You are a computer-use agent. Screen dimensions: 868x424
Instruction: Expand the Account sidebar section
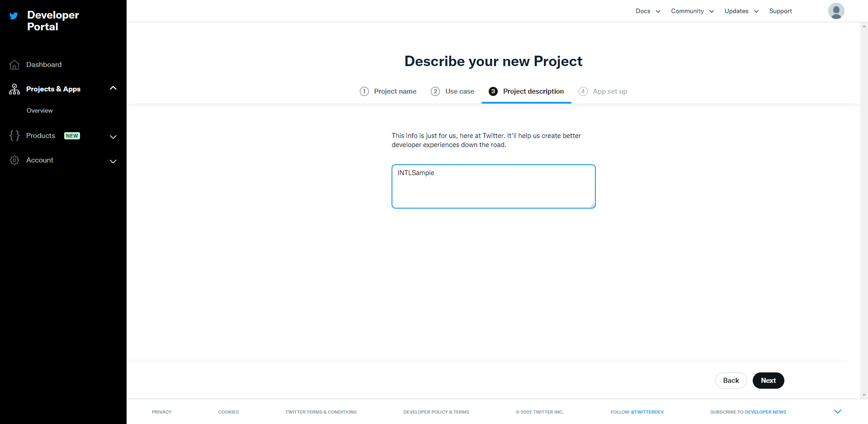pos(113,161)
